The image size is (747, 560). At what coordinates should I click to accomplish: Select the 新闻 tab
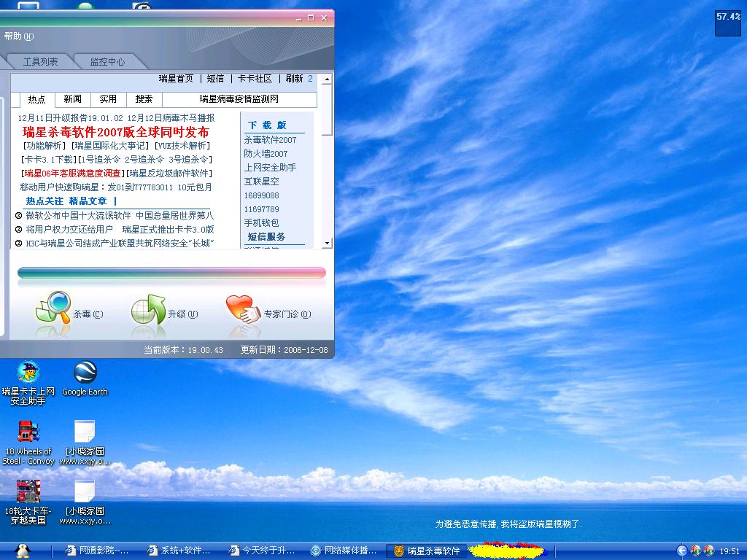(72, 99)
